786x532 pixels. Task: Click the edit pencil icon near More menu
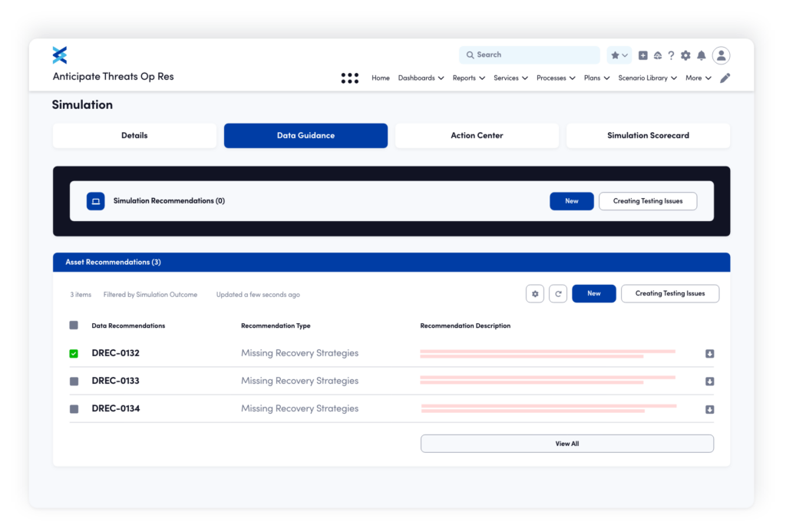coord(725,78)
